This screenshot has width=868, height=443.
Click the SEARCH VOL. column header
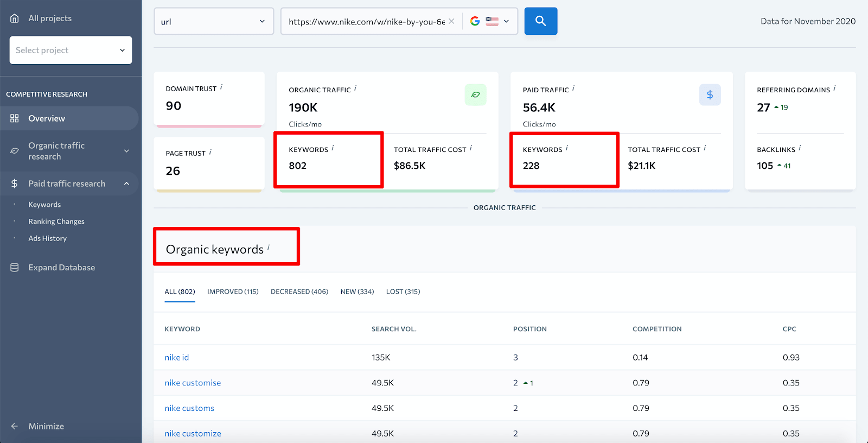[x=394, y=329]
